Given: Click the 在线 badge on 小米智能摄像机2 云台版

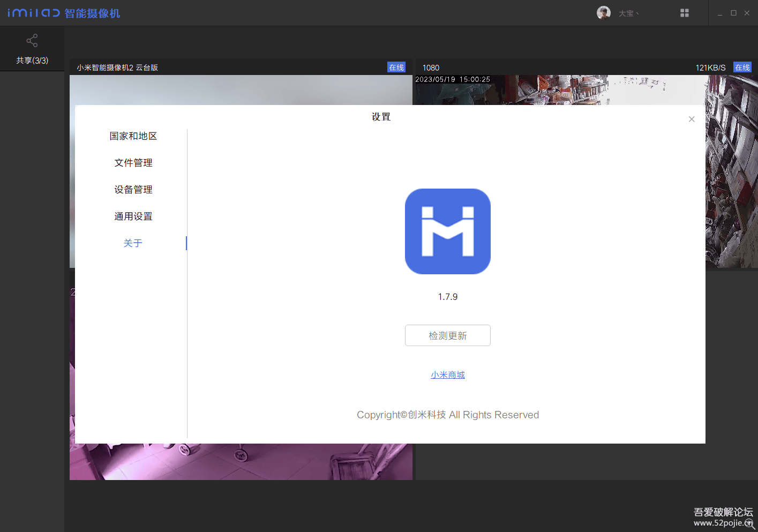Looking at the screenshot, I should click(x=396, y=67).
